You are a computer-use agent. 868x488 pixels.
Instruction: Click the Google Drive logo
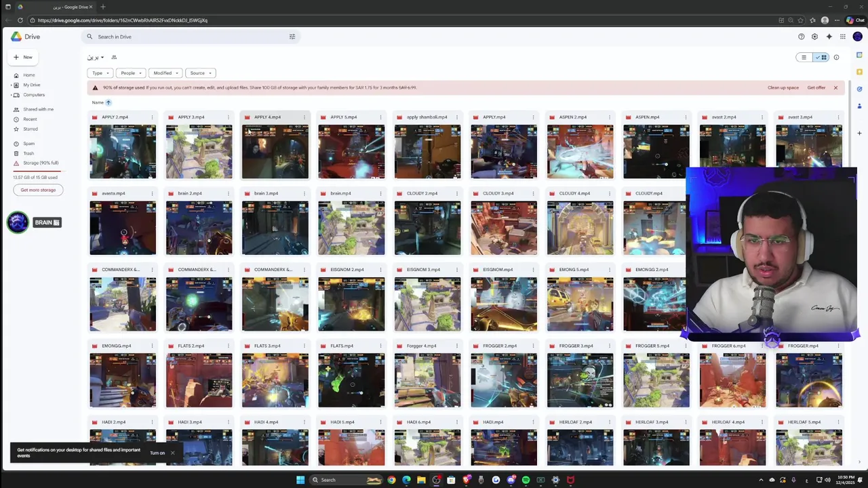click(26, 37)
